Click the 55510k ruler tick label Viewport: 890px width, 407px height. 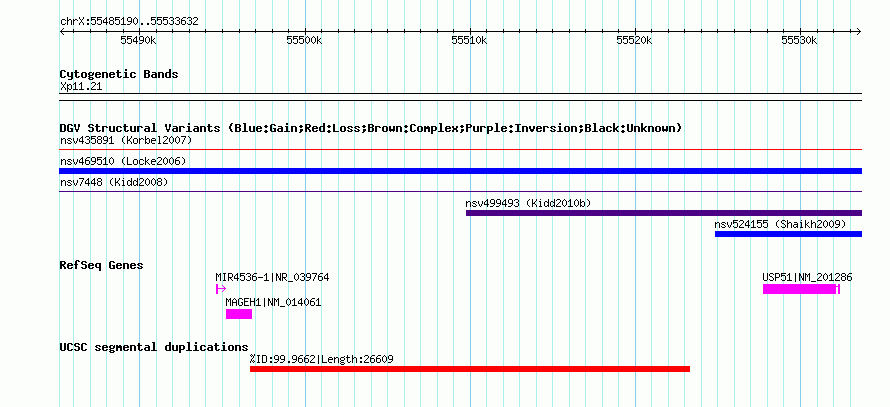pyautogui.click(x=469, y=40)
